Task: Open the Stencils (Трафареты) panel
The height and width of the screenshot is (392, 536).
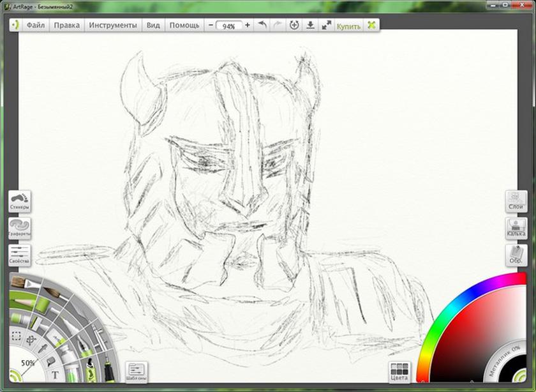Action: 20,228
